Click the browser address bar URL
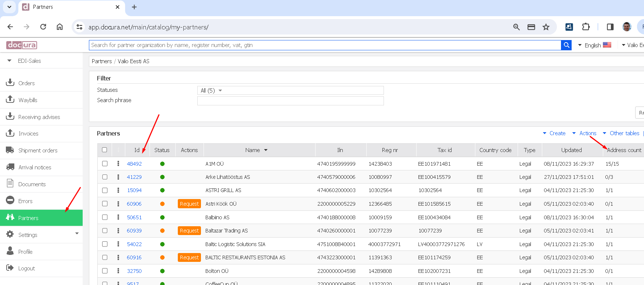644x285 pixels. click(148, 27)
